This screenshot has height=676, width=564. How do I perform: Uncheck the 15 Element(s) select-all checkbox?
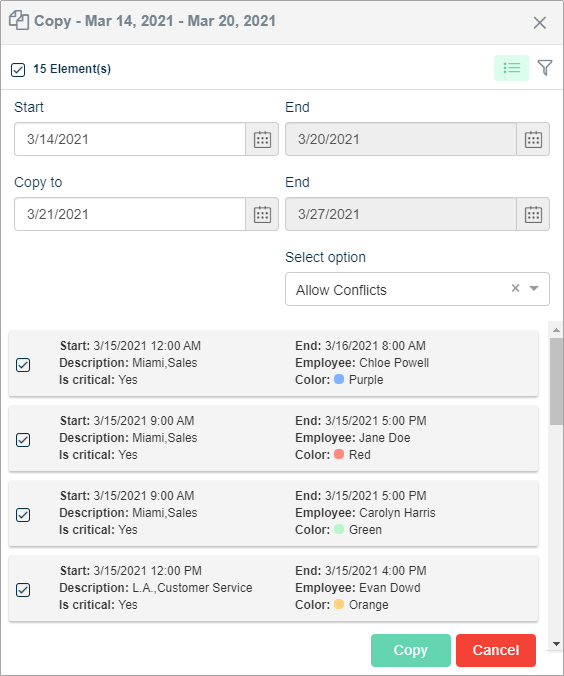pyautogui.click(x=18, y=69)
